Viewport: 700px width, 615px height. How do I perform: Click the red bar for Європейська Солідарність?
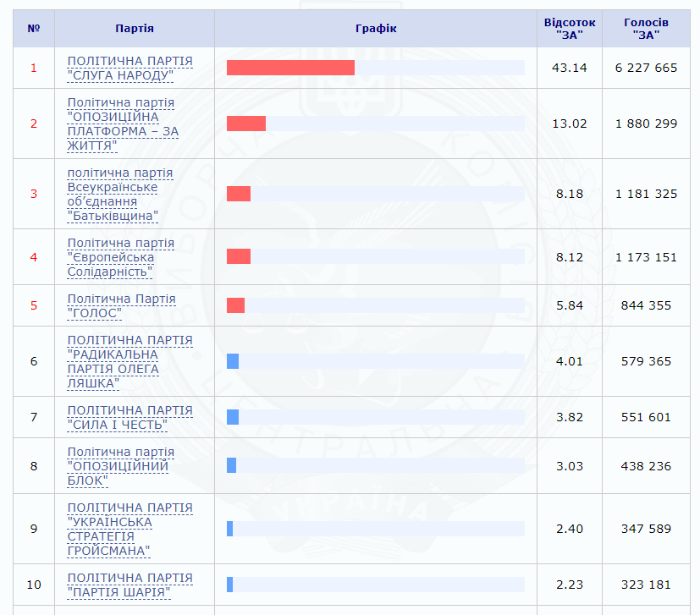239,256
